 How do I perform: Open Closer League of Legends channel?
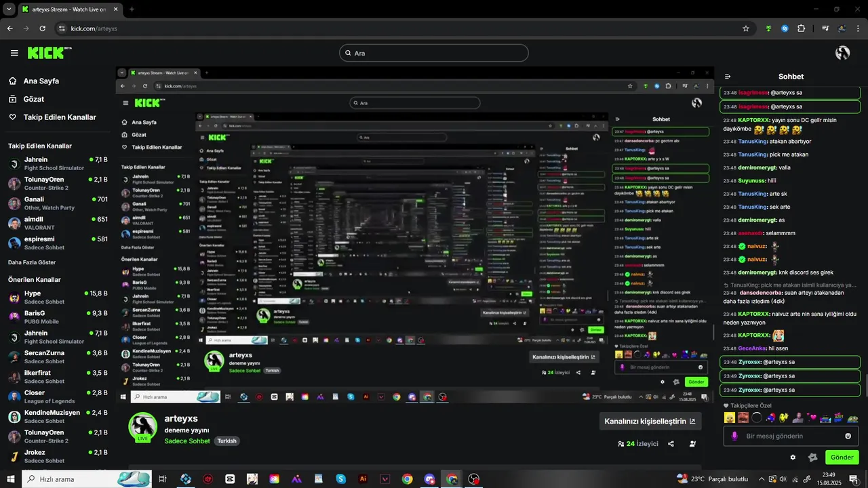58,396
